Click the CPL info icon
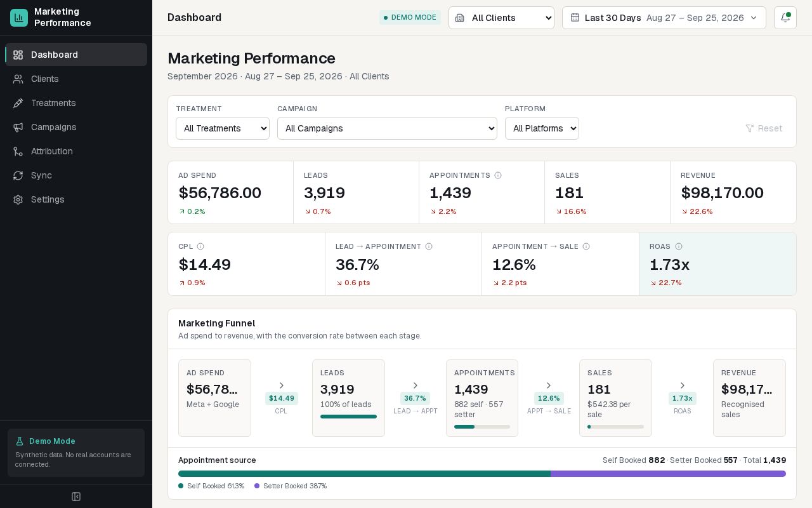Viewport: 812px width, 508px height. (200, 246)
